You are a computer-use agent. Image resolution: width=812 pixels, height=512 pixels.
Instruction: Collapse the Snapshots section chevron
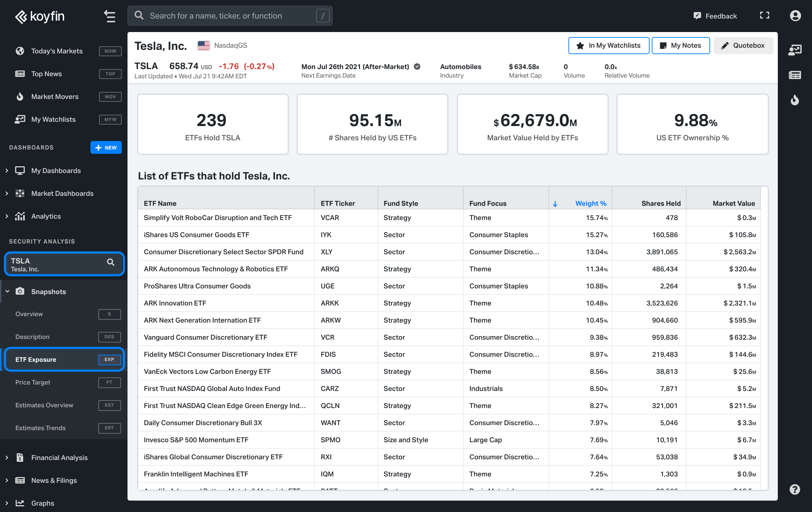coord(7,291)
